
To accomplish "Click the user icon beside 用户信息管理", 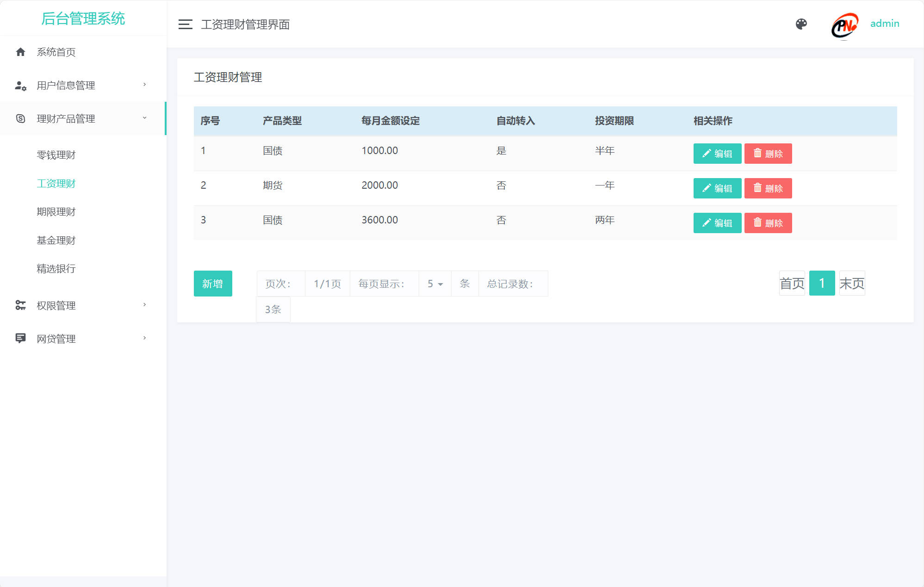I will [x=20, y=85].
